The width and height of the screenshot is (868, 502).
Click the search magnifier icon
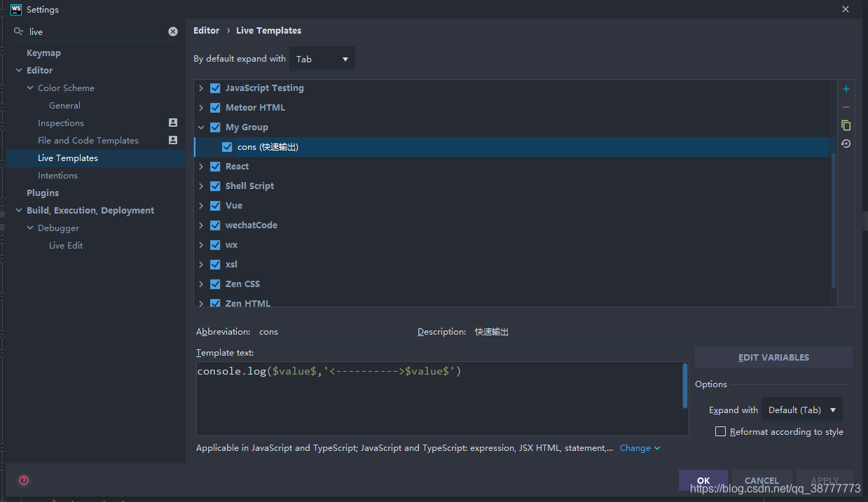[x=18, y=32]
